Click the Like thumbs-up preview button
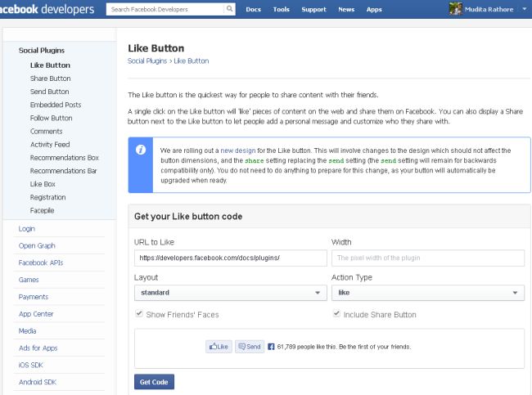Viewport: 532px width, 395px height. 219,347
